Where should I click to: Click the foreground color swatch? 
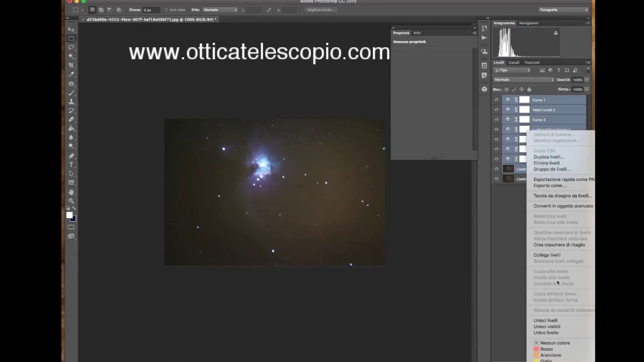point(69,215)
